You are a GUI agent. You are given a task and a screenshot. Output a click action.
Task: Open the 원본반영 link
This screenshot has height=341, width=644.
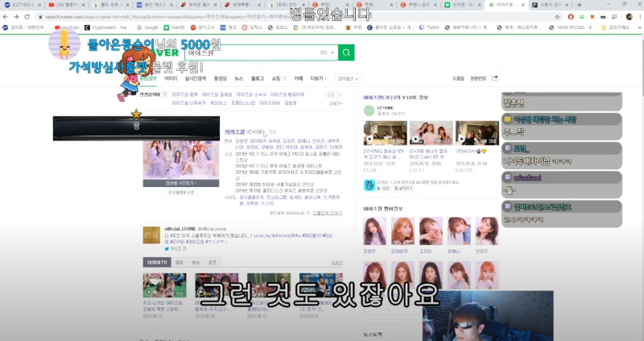coord(478,78)
